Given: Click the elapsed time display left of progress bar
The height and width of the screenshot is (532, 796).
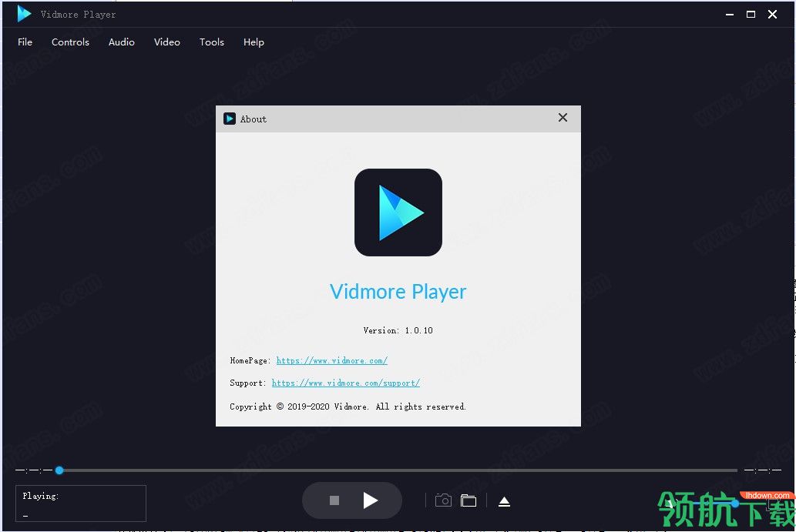Looking at the screenshot, I should coord(33,470).
